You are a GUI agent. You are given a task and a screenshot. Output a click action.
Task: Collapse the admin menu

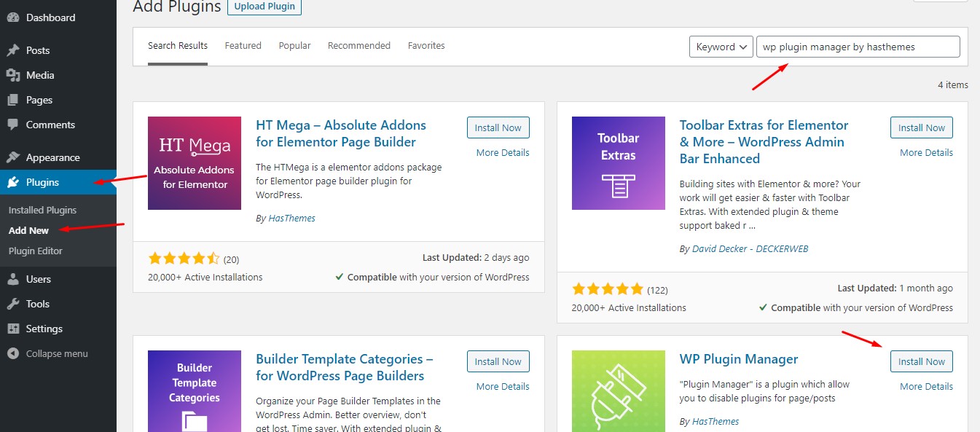pyautogui.click(x=12, y=353)
